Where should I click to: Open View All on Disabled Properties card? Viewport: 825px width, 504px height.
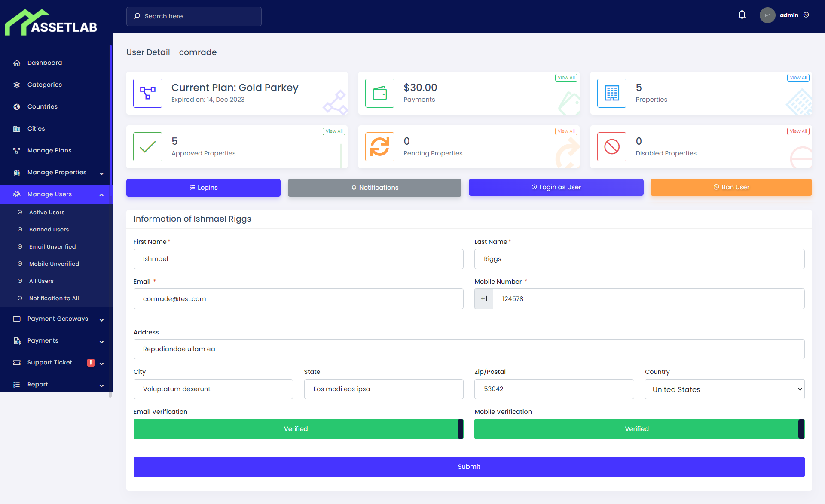click(x=797, y=131)
